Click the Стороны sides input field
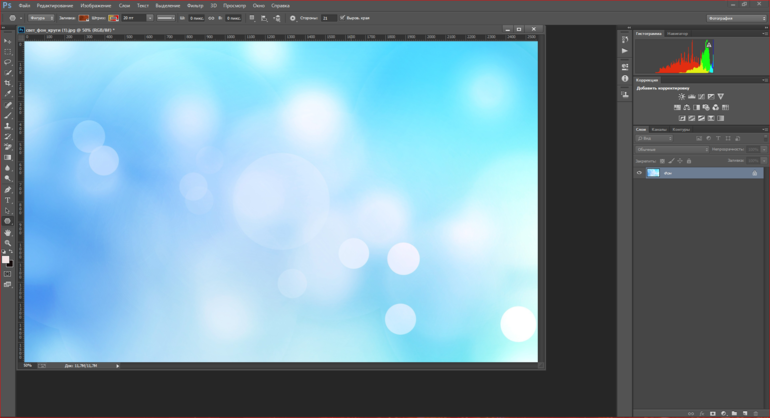 328,18
